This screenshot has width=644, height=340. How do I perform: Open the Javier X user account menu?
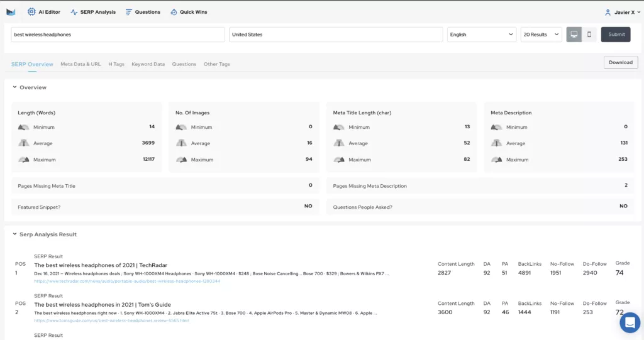point(623,12)
